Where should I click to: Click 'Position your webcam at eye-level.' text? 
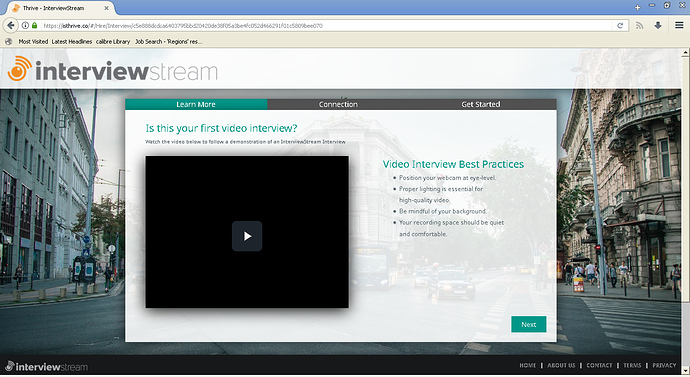pos(448,178)
